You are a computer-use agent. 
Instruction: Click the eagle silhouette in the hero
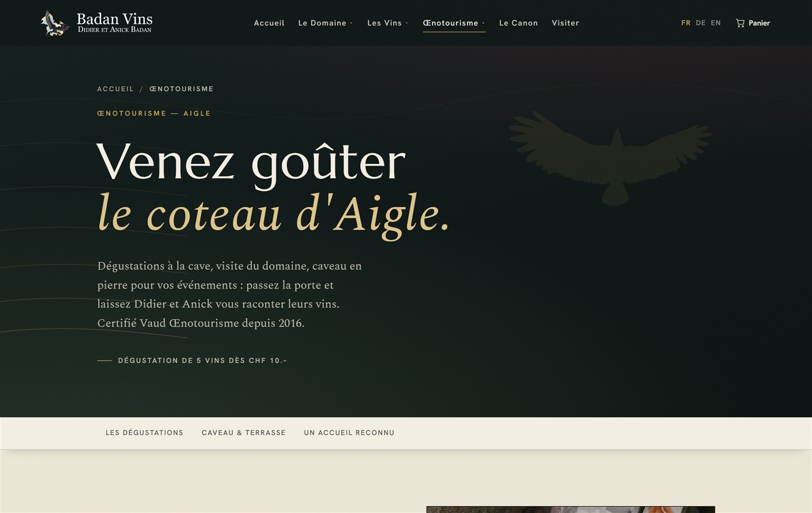pos(610,158)
